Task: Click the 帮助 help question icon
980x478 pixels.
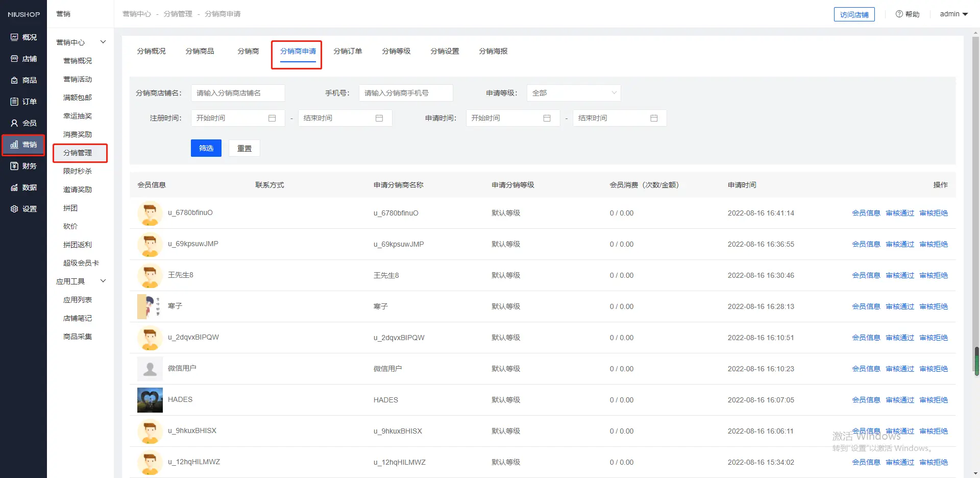Action: (x=899, y=14)
